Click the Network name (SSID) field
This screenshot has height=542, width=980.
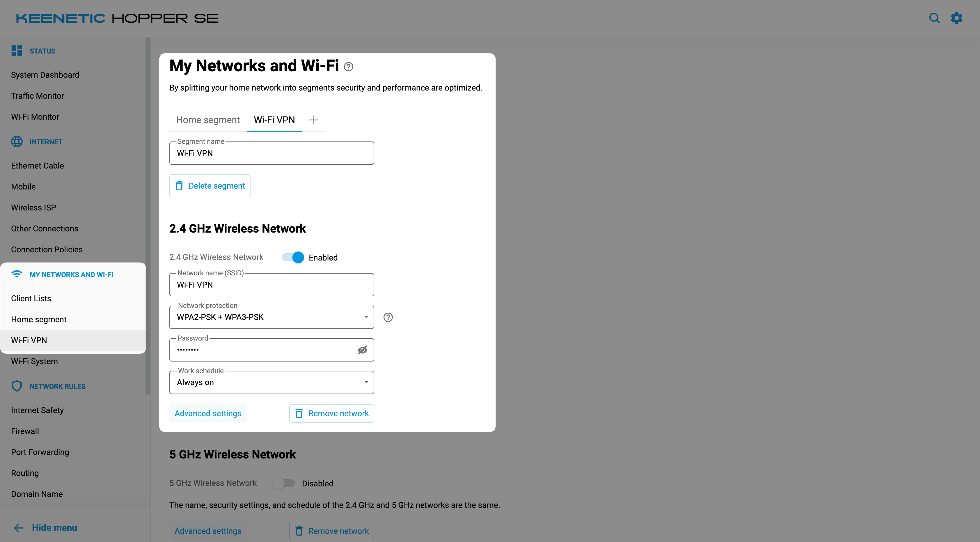(x=271, y=285)
